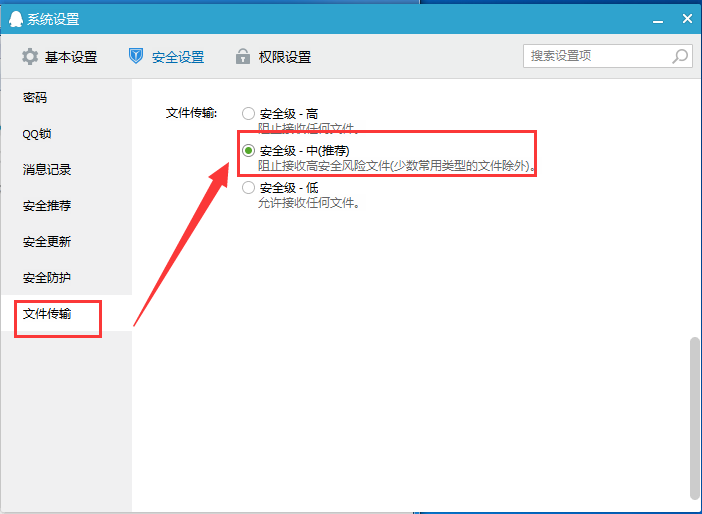
Task: Open 消息记录 in the sidebar
Action: pos(66,169)
